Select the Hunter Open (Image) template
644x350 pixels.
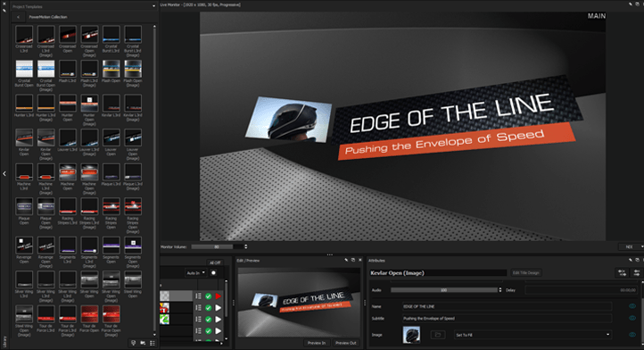pos(89,110)
